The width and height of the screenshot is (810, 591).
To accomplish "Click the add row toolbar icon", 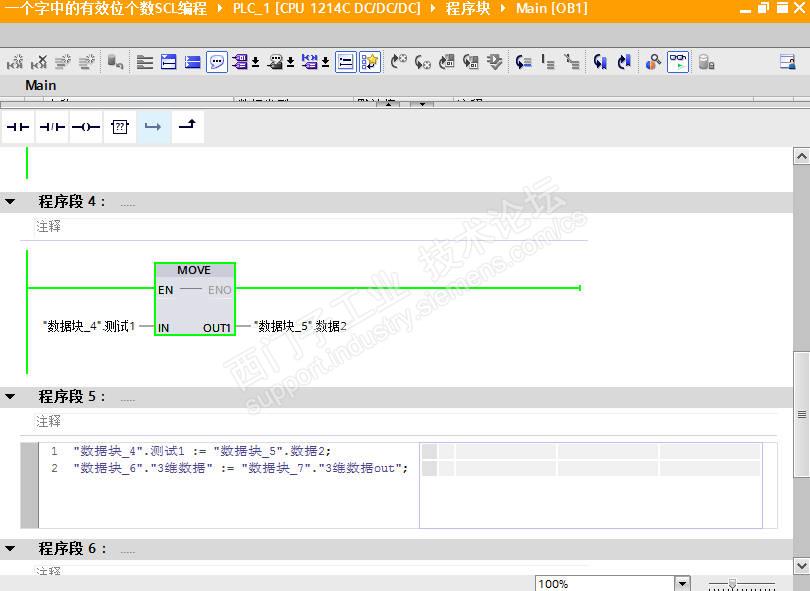I will (87, 62).
